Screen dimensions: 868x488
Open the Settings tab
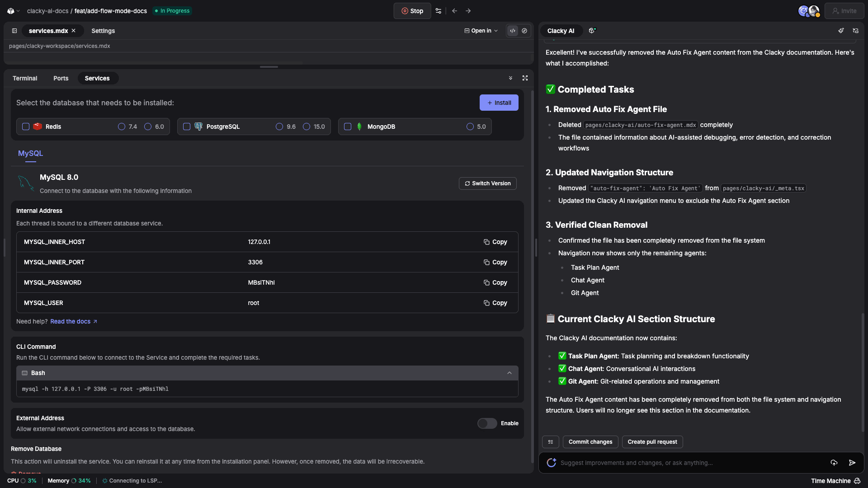click(x=103, y=31)
